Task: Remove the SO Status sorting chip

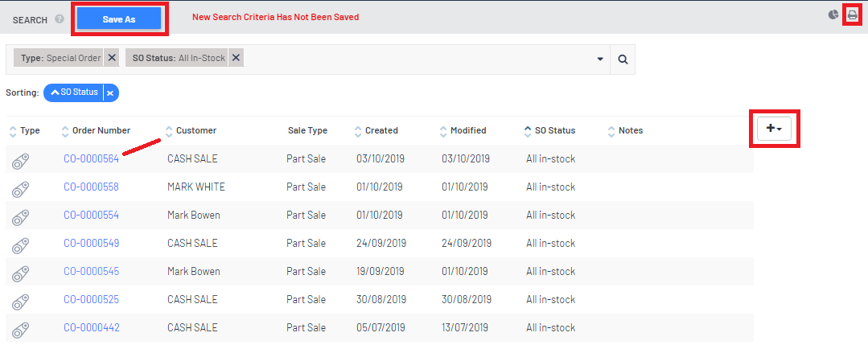Action: click(111, 92)
